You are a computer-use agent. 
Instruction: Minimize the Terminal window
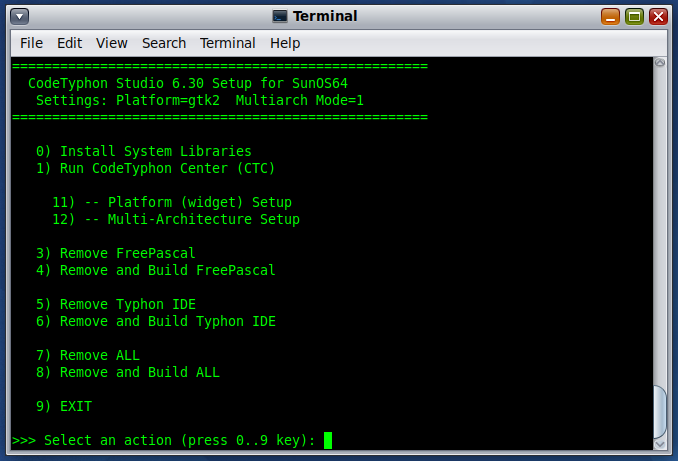click(610, 16)
